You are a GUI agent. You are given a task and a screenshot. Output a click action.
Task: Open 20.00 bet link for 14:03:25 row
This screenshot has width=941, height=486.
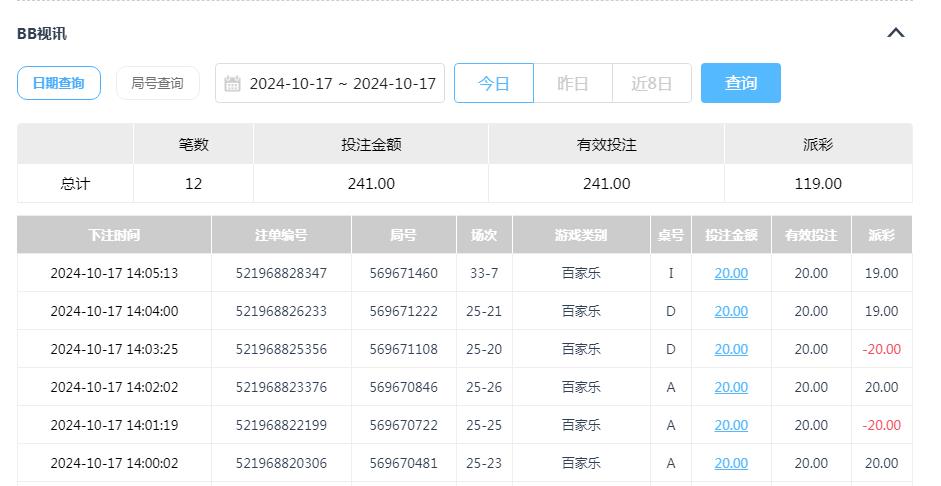(x=730, y=349)
